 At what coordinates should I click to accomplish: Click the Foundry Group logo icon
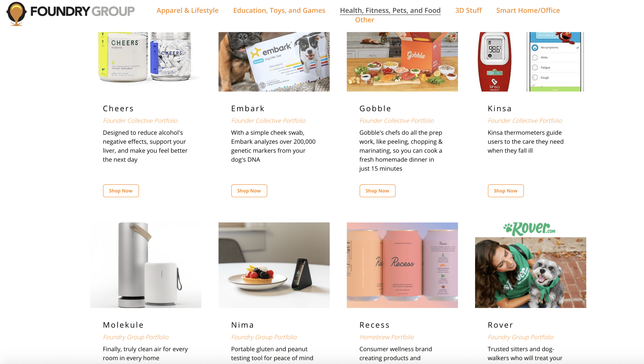[x=16, y=14]
